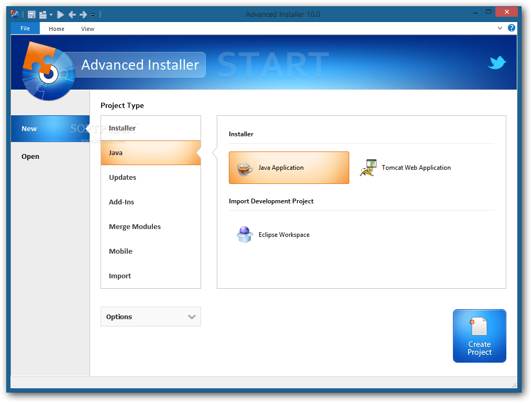Collapse the ribbon using the chevron
The image size is (532, 403).
click(x=500, y=28)
